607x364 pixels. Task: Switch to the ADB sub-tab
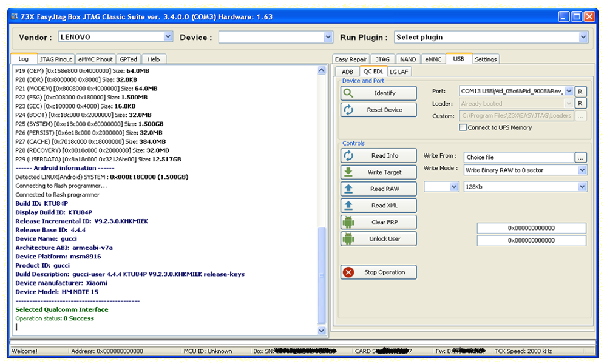point(348,72)
